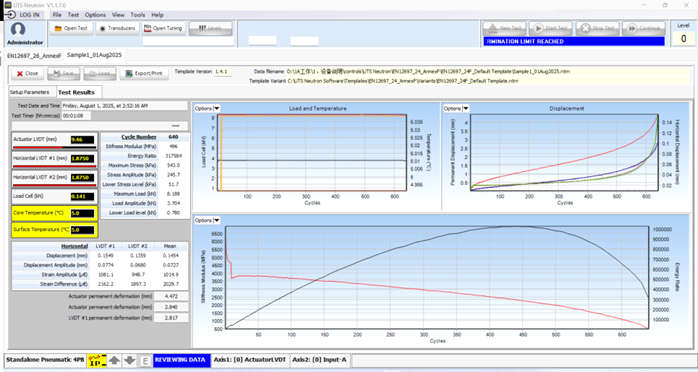This screenshot has width=698, height=372.
Task: Click the Data filename path field
Action: [x=487, y=71]
